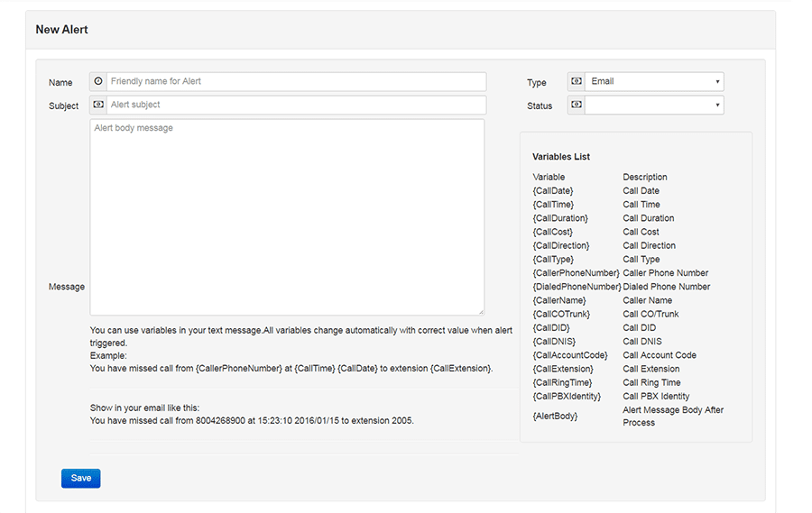Click the {CallDate} variable in list

click(552, 191)
